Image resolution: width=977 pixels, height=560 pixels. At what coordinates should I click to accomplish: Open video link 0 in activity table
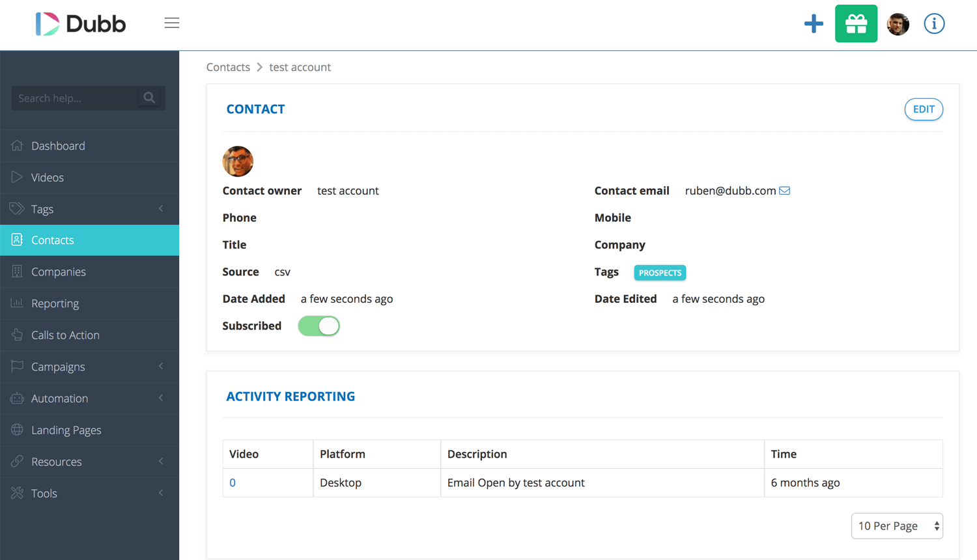(x=233, y=483)
